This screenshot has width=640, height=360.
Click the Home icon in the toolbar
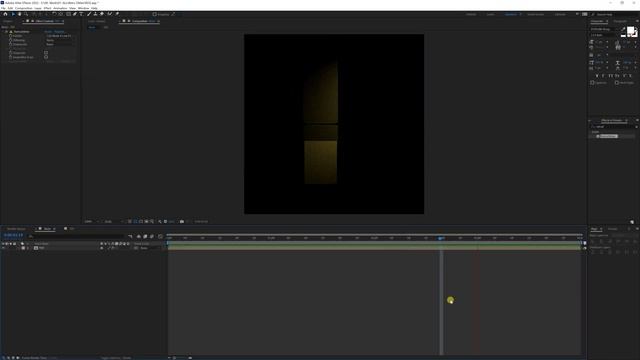(x=5, y=14)
